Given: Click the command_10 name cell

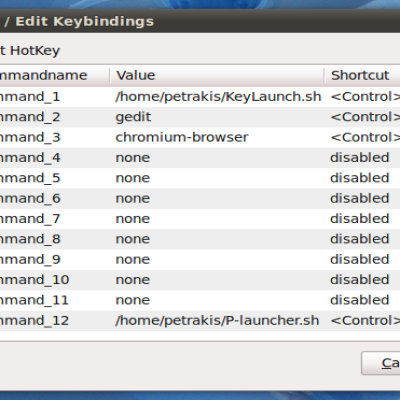Looking at the screenshot, I should (x=35, y=280).
